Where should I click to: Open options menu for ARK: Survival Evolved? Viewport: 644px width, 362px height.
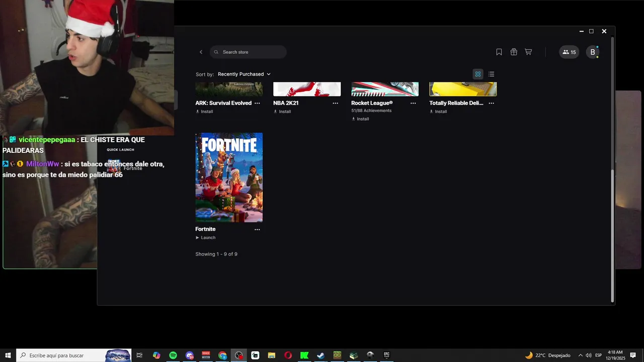click(x=257, y=103)
